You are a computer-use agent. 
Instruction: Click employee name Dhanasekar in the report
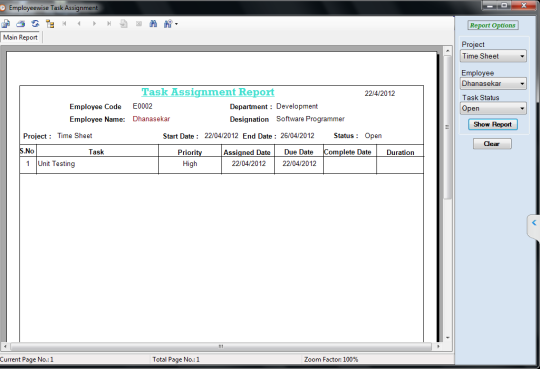(x=151, y=119)
